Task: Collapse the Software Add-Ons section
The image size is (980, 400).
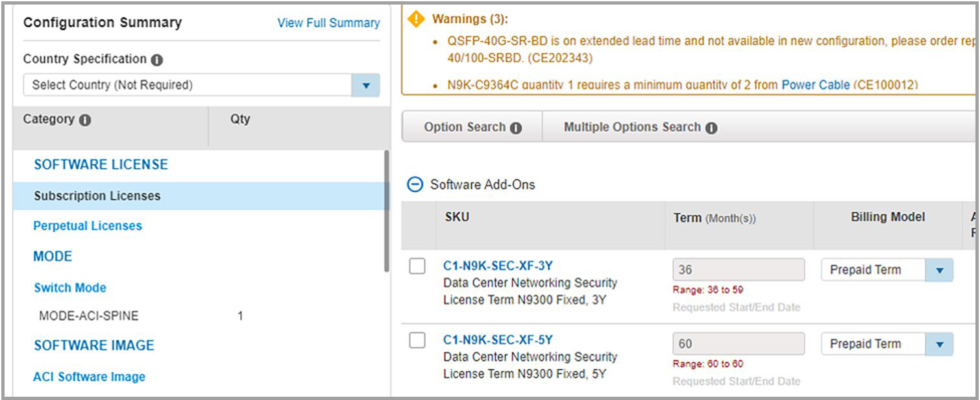Action: pos(414,184)
